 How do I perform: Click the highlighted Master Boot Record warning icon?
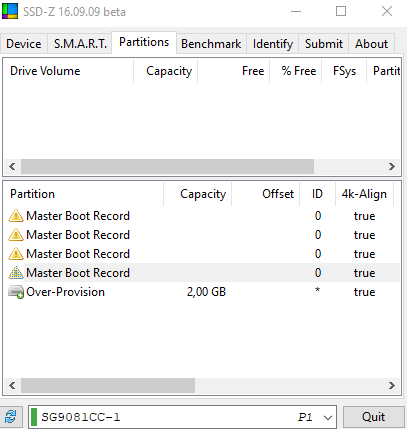tap(16, 273)
